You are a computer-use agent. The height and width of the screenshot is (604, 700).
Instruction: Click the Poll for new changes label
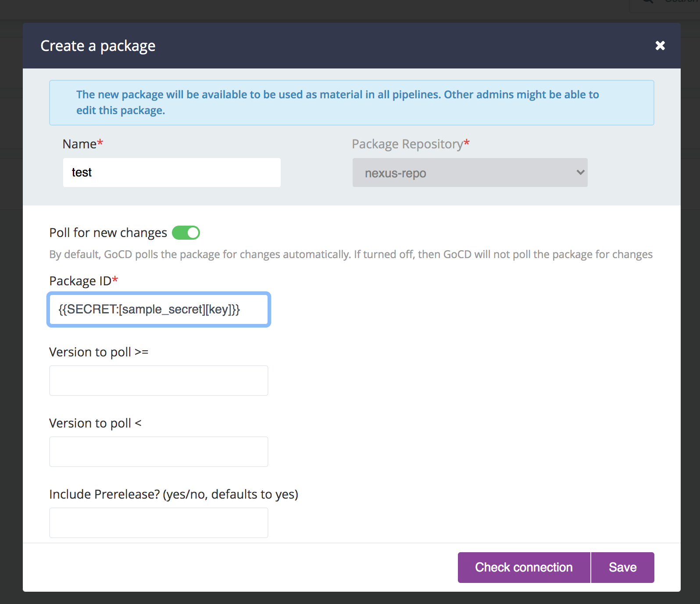(x=108, y=233)
